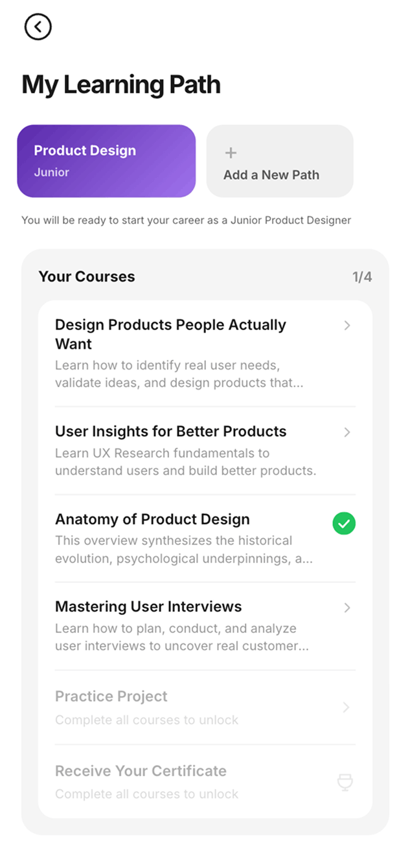Click the Design Products course description text
Image resolution: width=410 pixels, height=868 pixels.
179,374
